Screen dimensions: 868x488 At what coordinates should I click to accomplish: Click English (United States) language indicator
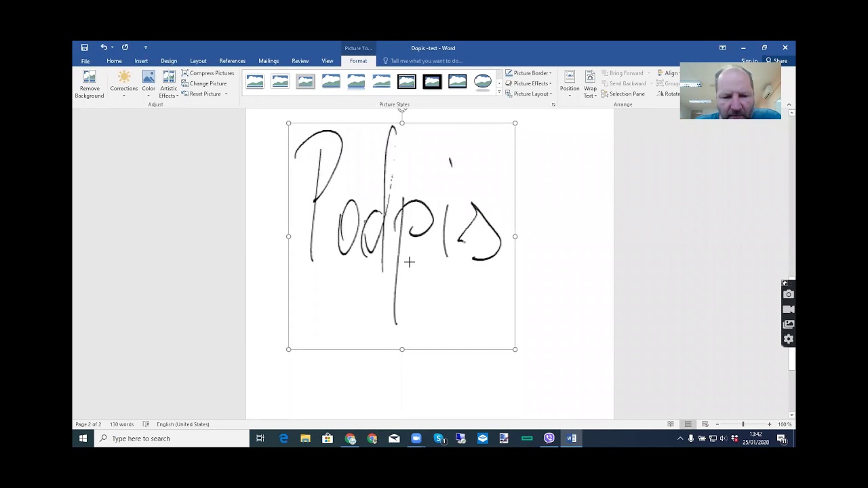(183, 424)
